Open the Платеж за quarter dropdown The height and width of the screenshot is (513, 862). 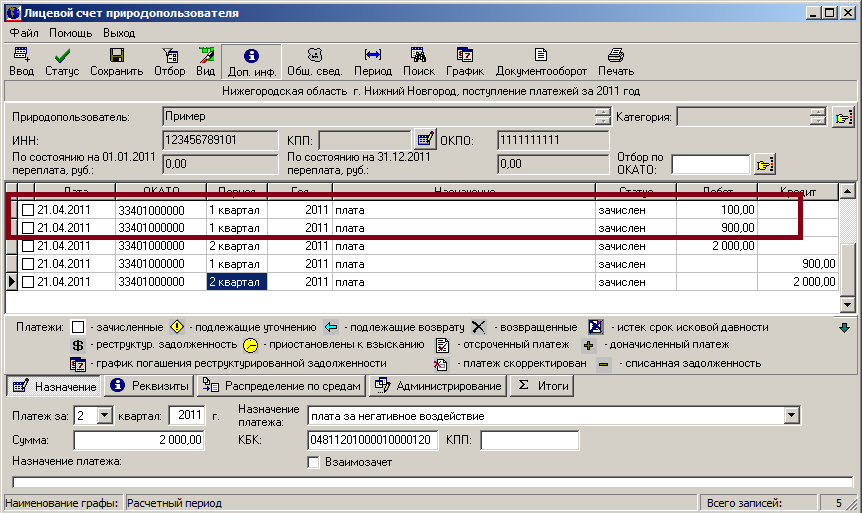[x=105, y=415]
